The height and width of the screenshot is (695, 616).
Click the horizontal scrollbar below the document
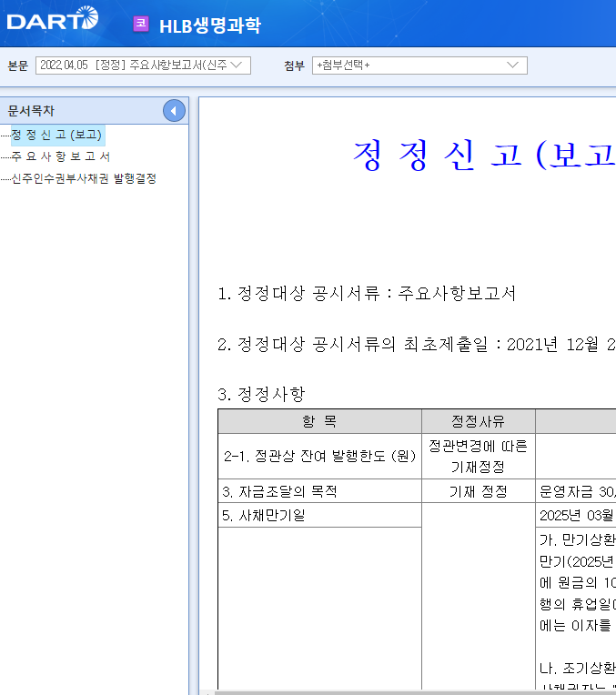pyautogui.click(x=415, y=692)
